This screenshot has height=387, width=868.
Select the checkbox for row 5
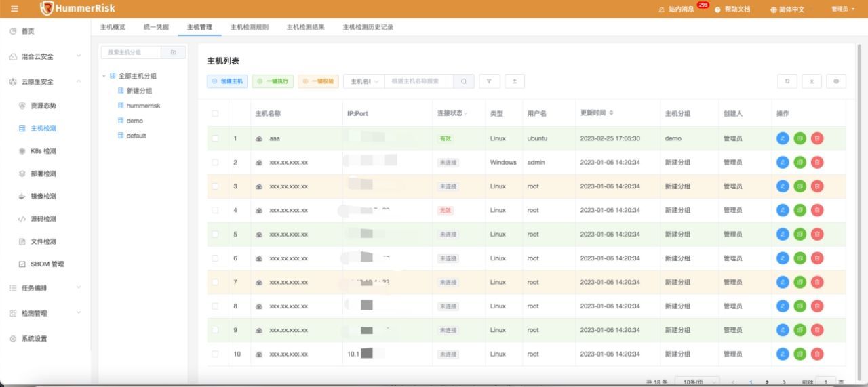click(215, 235)
